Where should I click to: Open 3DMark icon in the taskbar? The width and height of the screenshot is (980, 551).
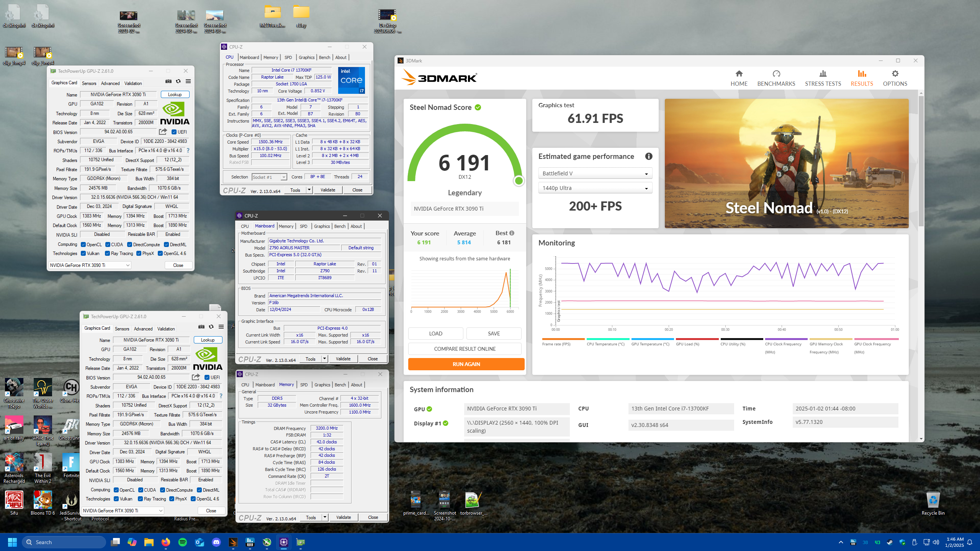click(x=233, y=542)
